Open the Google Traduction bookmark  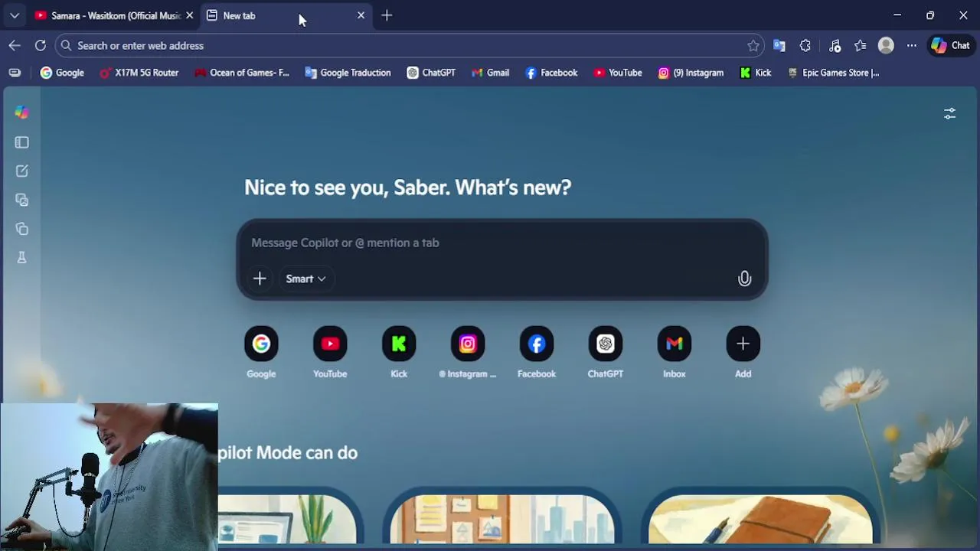tap(348, 73)
